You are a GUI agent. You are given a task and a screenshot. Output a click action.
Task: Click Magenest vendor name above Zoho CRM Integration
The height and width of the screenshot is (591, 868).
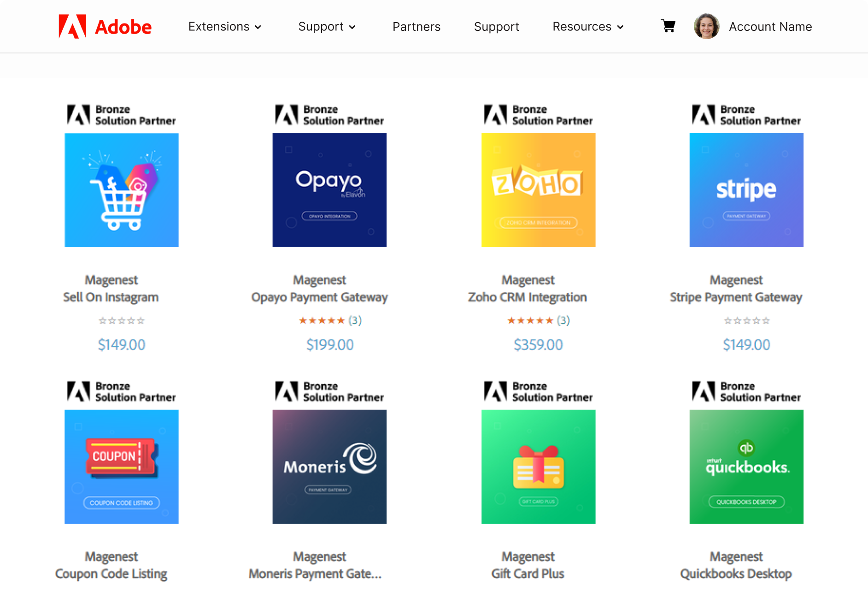coord(528,280)
